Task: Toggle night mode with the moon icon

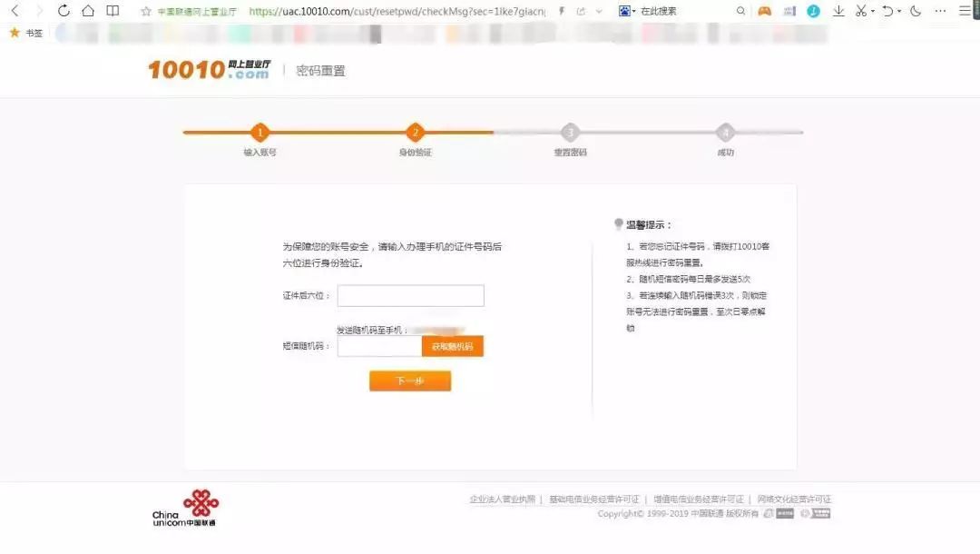Action: tap(916, 11)
